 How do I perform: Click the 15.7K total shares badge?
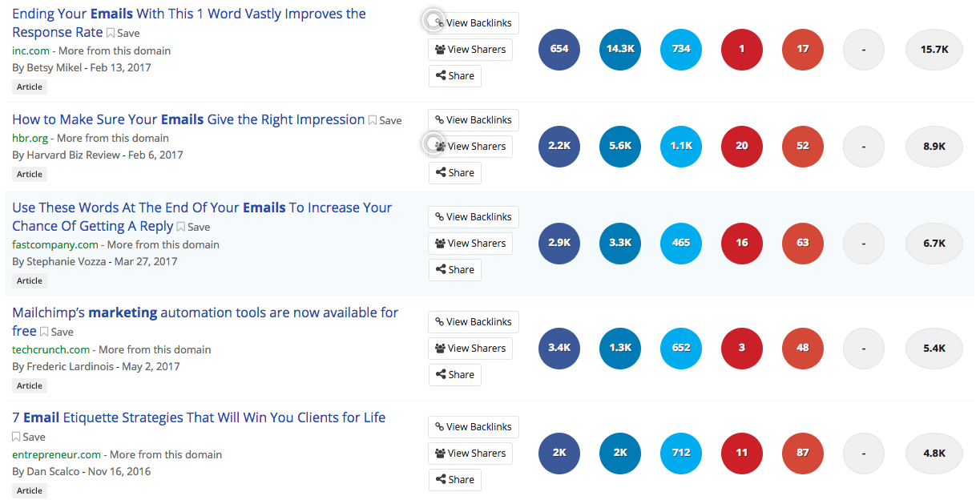934,49
